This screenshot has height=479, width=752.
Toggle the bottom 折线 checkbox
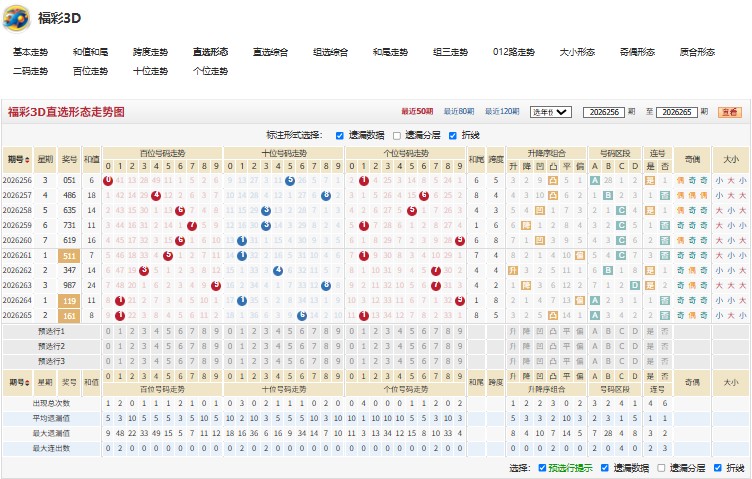point(717,467)
